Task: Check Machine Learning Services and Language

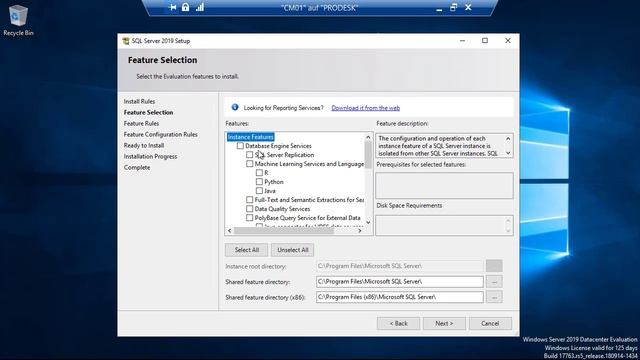Action: 249,164
